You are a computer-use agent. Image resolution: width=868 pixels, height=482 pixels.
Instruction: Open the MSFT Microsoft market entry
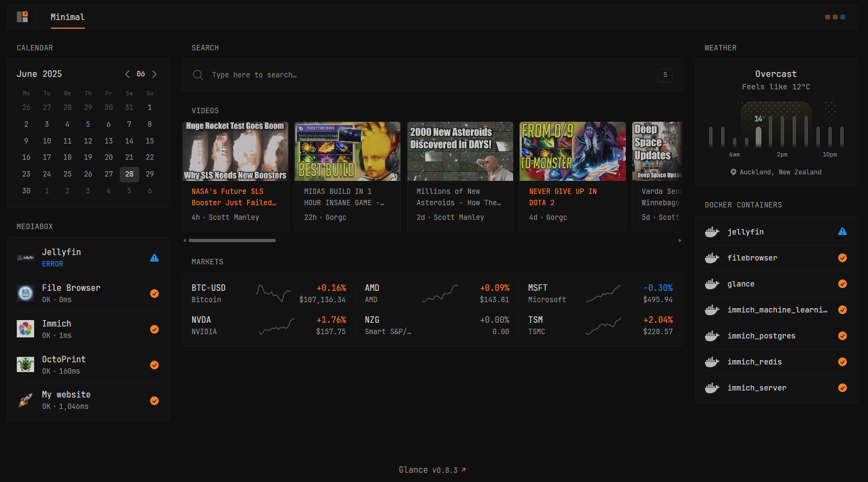pos(538,288)
